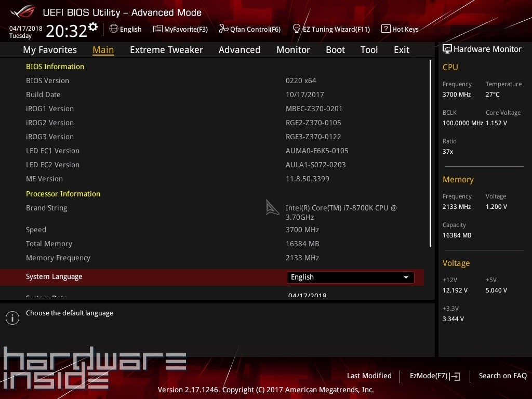Click the English language button in header
This screenshot has height=399, width=532.
[x=126, y=29]
